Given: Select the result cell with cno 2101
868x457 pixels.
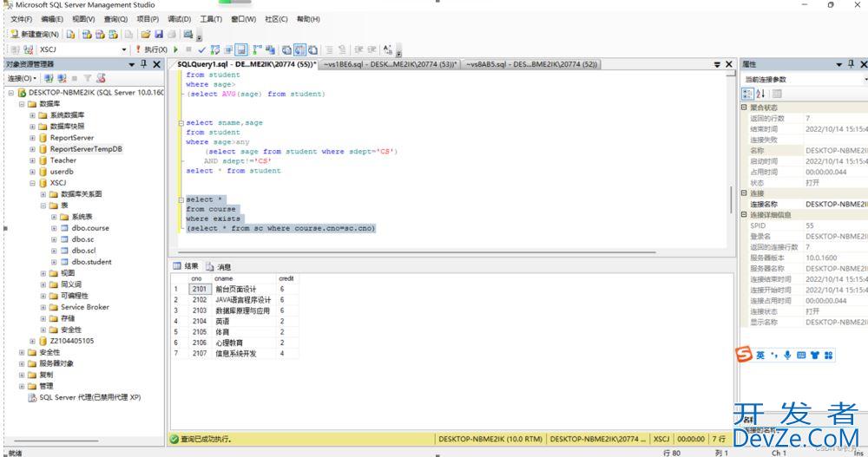Looking at the screenshot, I should [200, 289].
